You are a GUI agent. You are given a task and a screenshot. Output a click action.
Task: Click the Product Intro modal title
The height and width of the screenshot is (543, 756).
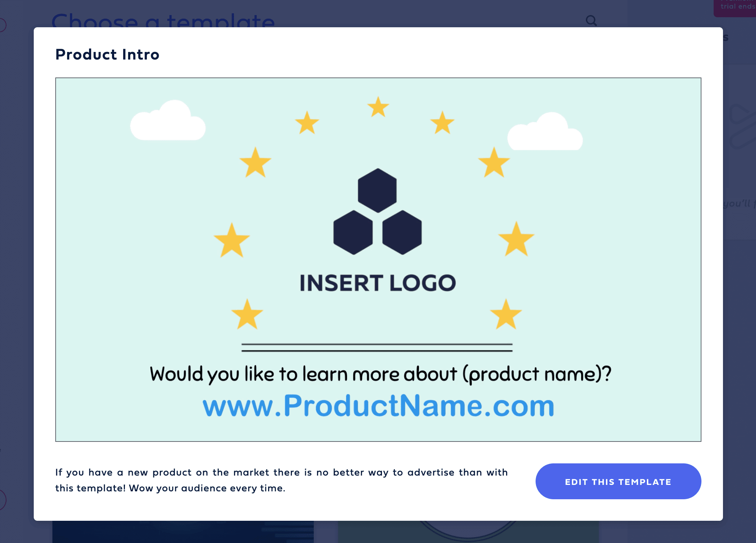(107, 55)
